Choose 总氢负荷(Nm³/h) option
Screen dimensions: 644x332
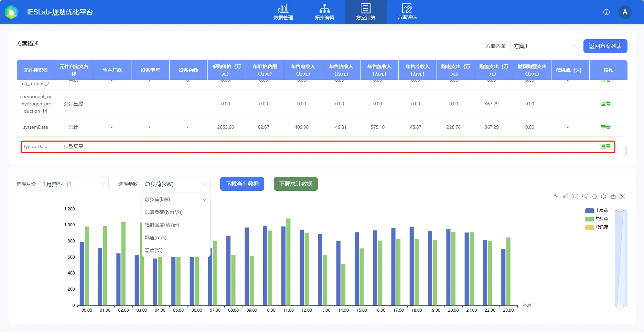pyautogui.click(x=176, y=212)
